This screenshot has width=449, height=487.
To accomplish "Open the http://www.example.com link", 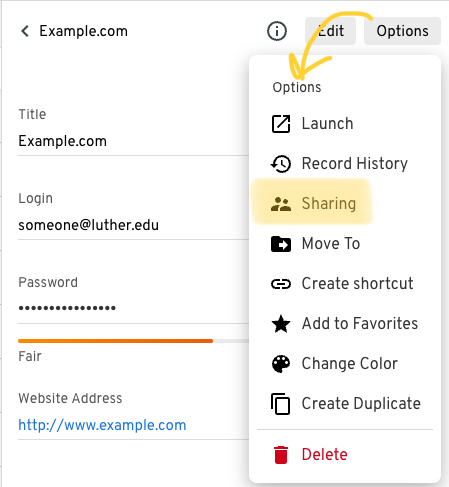I will tap(102, 425).
